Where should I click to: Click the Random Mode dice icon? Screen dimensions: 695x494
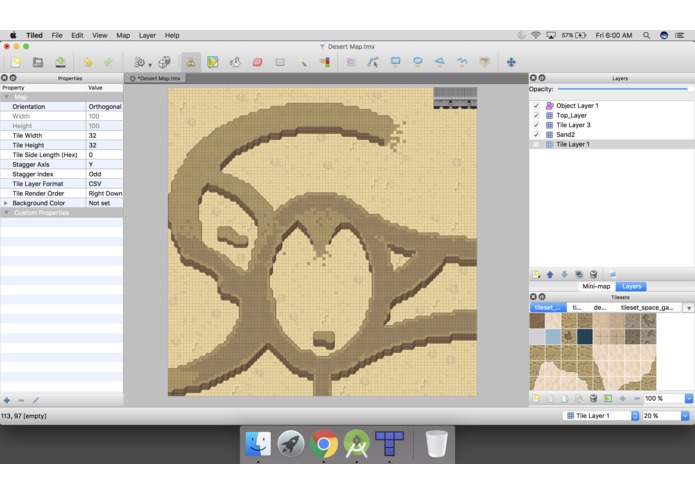[x=164, y=62]
